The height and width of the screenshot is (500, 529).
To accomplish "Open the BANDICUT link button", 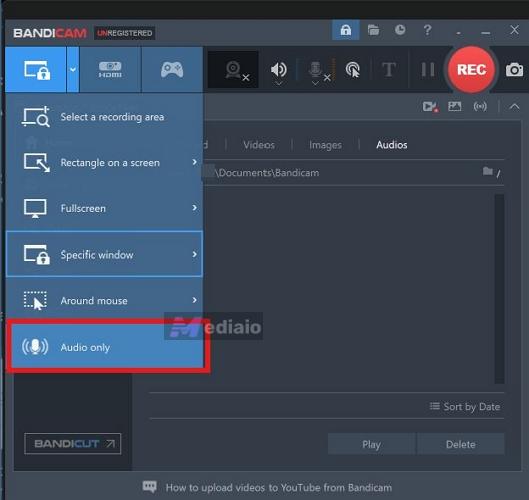I will click(x=73, y=444).
